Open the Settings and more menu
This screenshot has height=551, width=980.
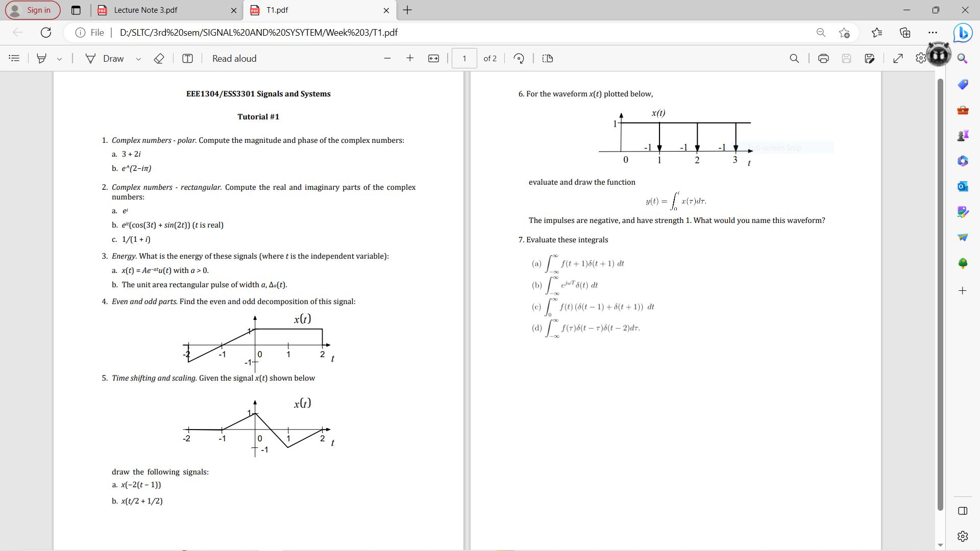click(x=933, y=32)
